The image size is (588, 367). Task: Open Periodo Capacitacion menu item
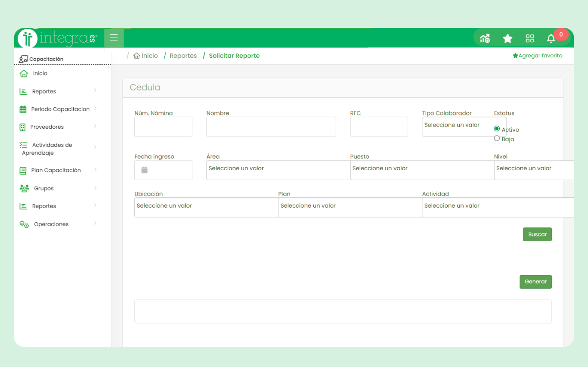tap(60, 109)
